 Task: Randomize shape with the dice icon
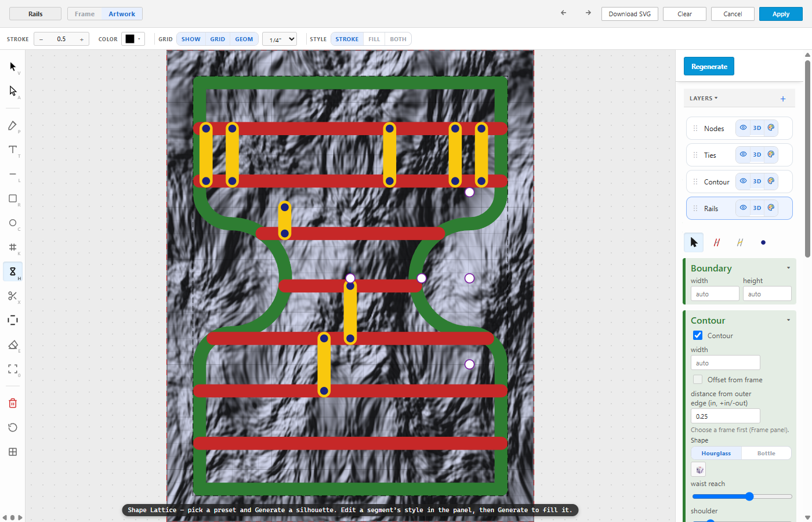click(x=699, y=470)
